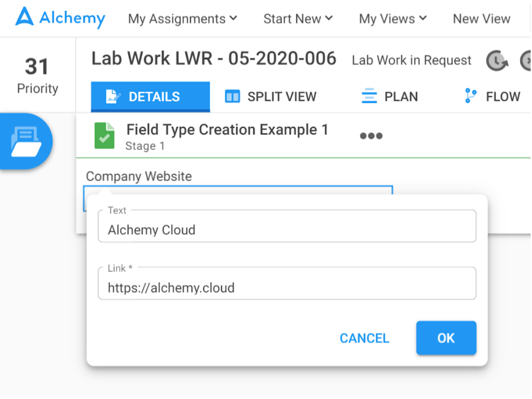Expand the My Views dropdown
The image size is (532, 399).
coord(393,19)
